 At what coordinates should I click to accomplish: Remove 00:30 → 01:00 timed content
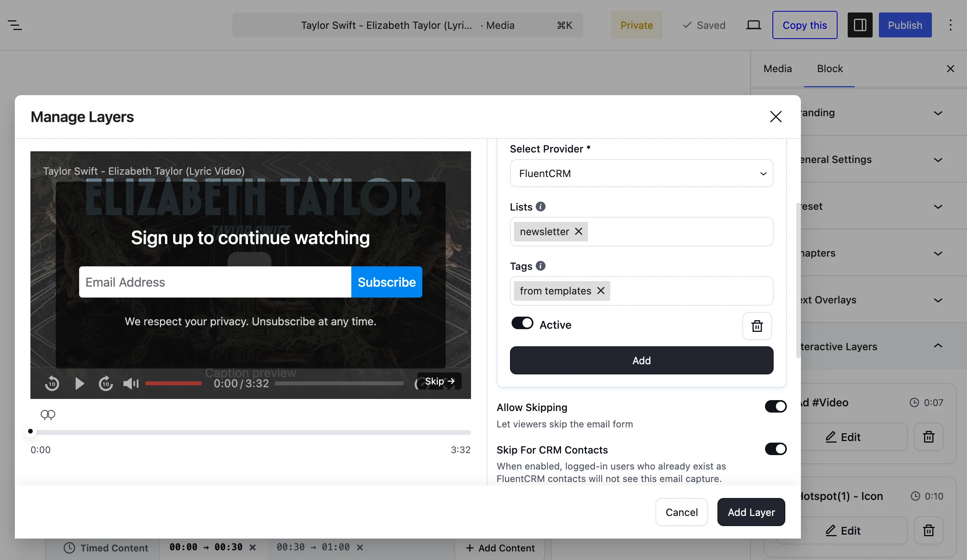point(360,548)
